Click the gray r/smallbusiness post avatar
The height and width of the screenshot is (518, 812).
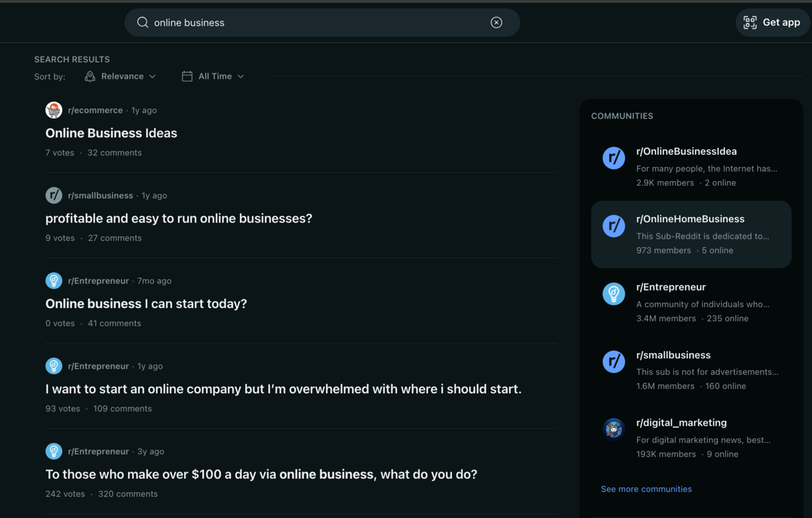tap(54, 196)
